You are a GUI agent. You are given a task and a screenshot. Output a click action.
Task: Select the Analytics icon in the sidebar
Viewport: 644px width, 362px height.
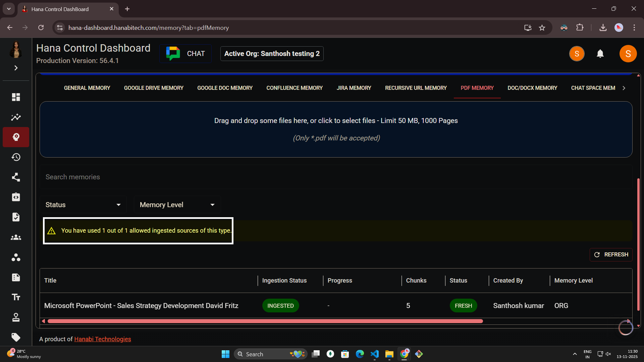pyautogui.click(x=16, y=117)
